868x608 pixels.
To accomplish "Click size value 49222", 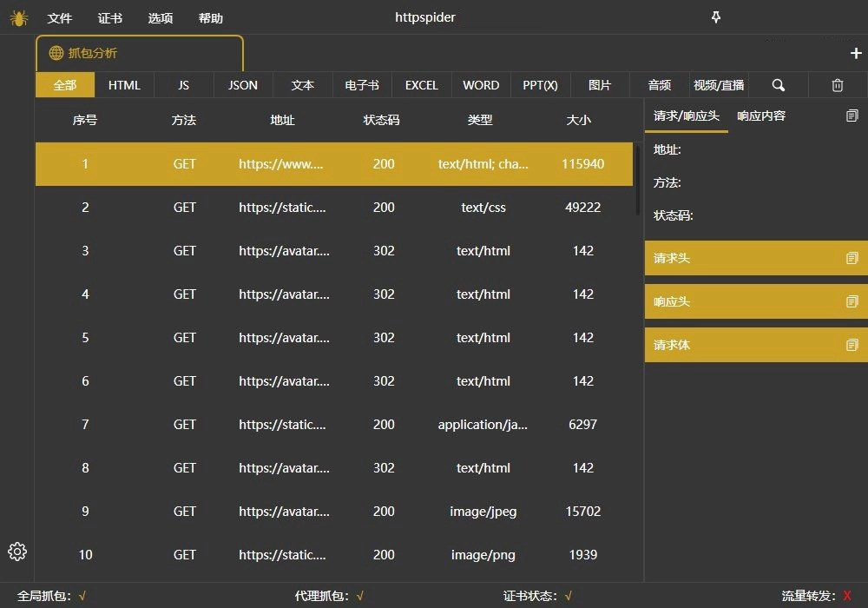I will (x=583, y=208).
